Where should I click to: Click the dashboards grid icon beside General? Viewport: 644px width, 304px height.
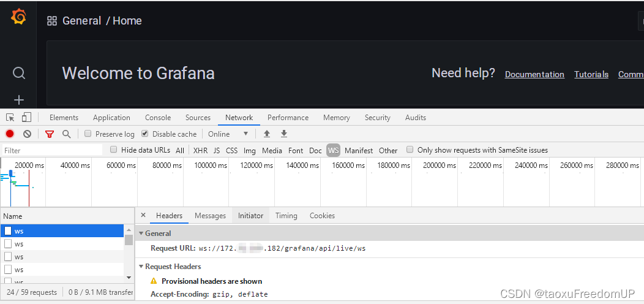pos(52,21)
